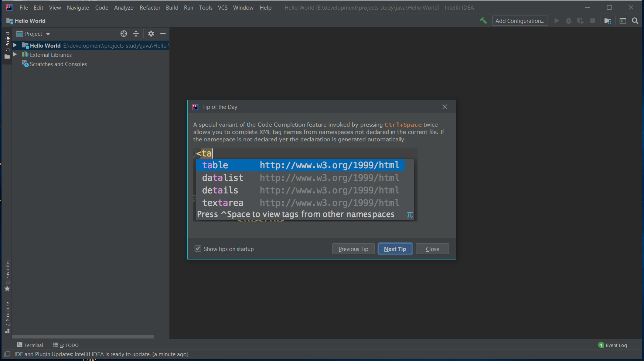Image resolution: width=644 pixels, height=361 pixels.
Task: Open the Code menu
Action: coord(102,7)
